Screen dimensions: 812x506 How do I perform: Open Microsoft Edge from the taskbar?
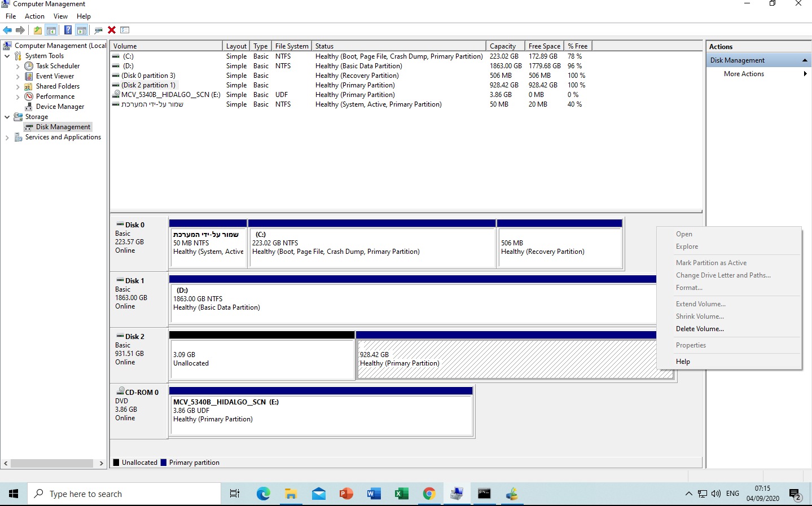[x=264, y=494]
